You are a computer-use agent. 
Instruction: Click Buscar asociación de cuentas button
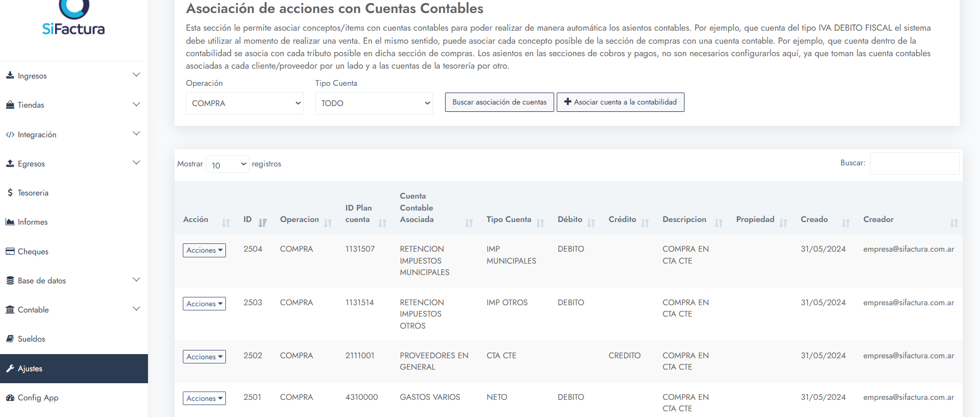point(499,102)
